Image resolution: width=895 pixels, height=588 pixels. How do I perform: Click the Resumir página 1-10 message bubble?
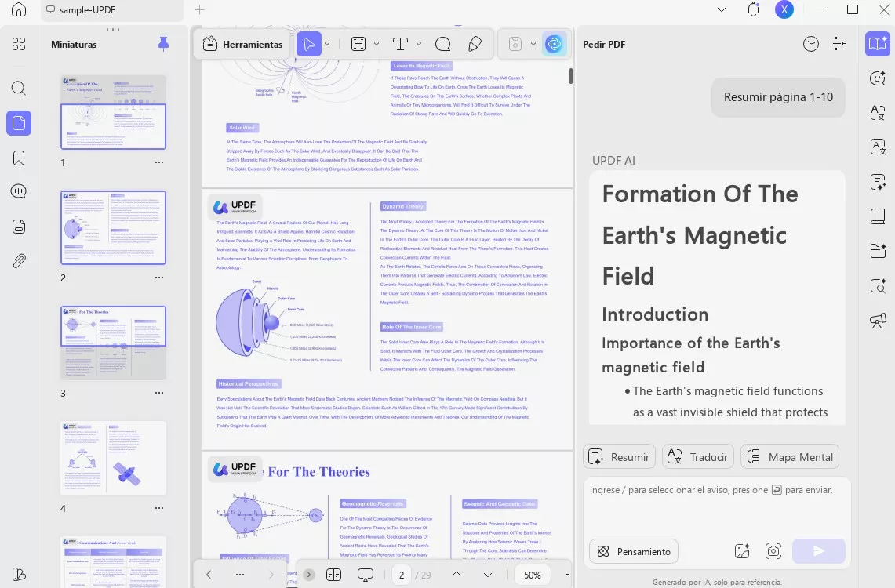[x=778, y=97]
